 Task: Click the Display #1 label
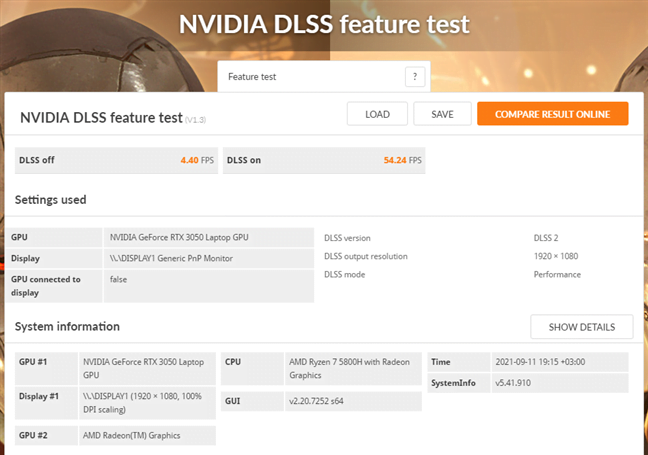coord(39,396)
